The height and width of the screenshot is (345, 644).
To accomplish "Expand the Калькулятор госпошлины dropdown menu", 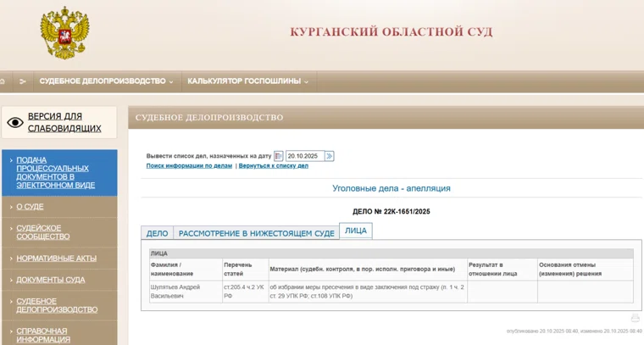I will coord(247,81).
